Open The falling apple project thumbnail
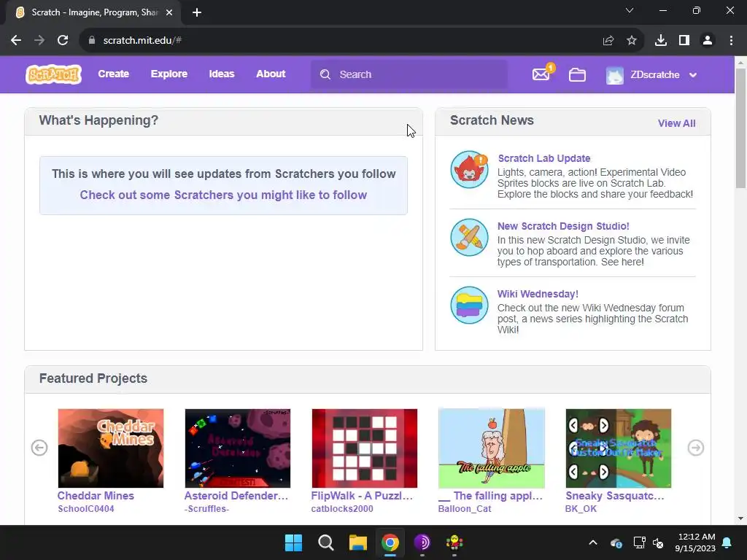This screenshot has height=560, width=747. pyautogui.click(x=491, y=448)
